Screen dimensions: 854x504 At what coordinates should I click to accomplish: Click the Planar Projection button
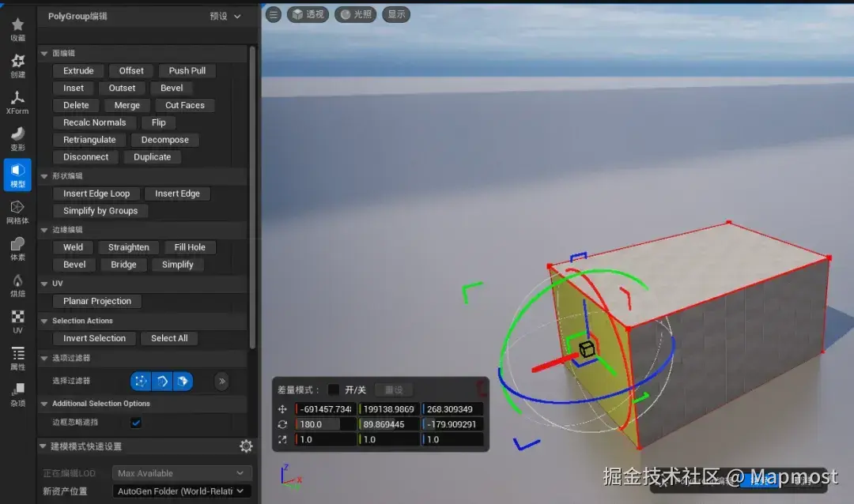tap(97, 301)
